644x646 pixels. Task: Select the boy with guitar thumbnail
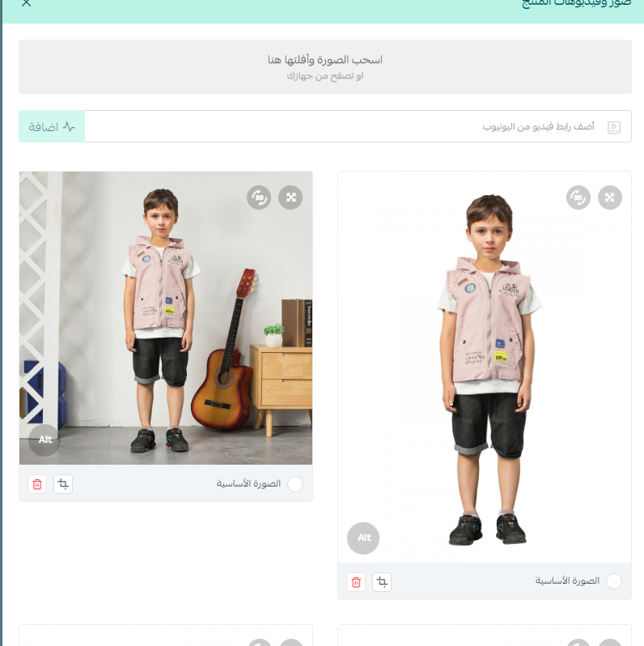(x=166, y=318)
